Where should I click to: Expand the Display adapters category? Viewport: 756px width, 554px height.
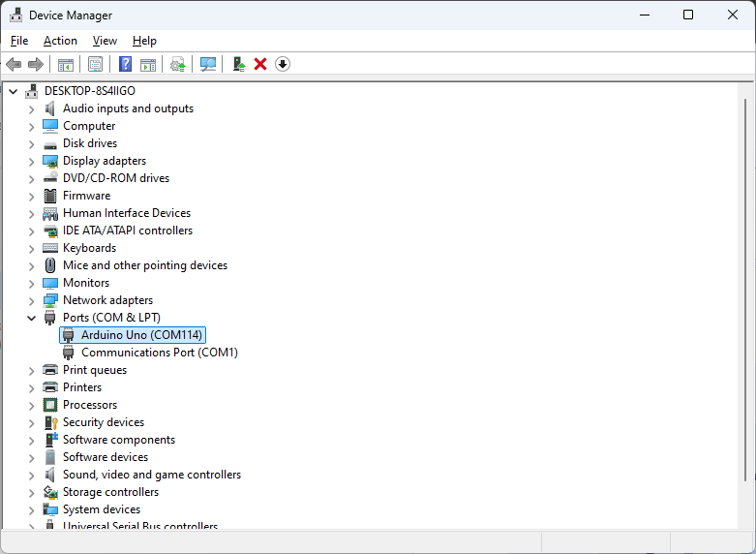[31, 161]
